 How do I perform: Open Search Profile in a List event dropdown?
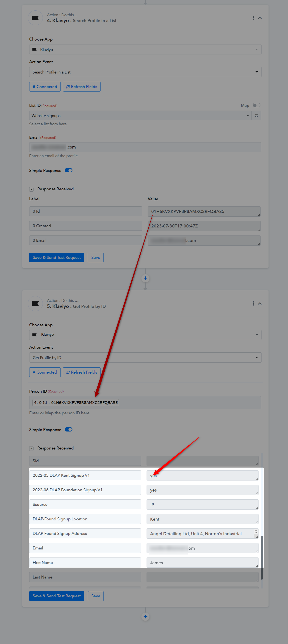tap(145, 72)
